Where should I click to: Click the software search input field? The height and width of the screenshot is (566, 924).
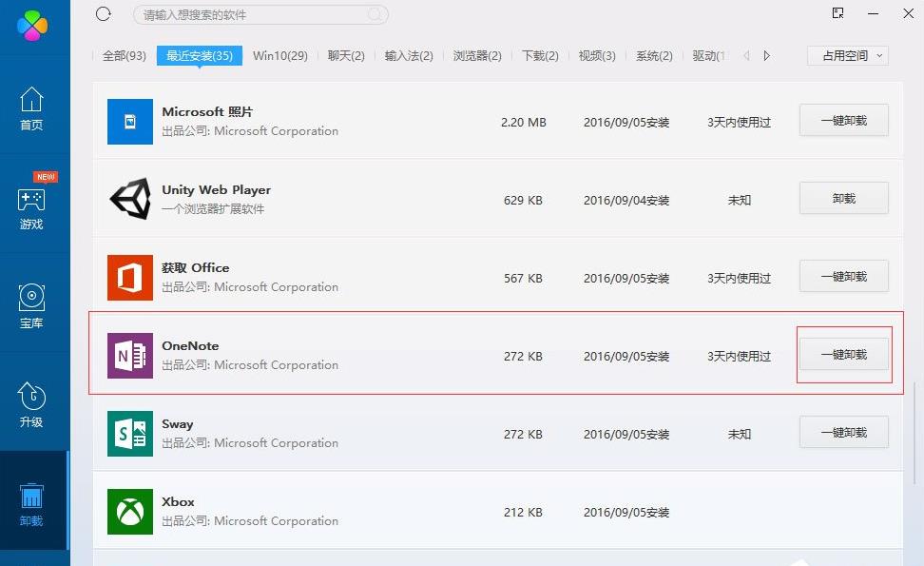tap(252, 15)
